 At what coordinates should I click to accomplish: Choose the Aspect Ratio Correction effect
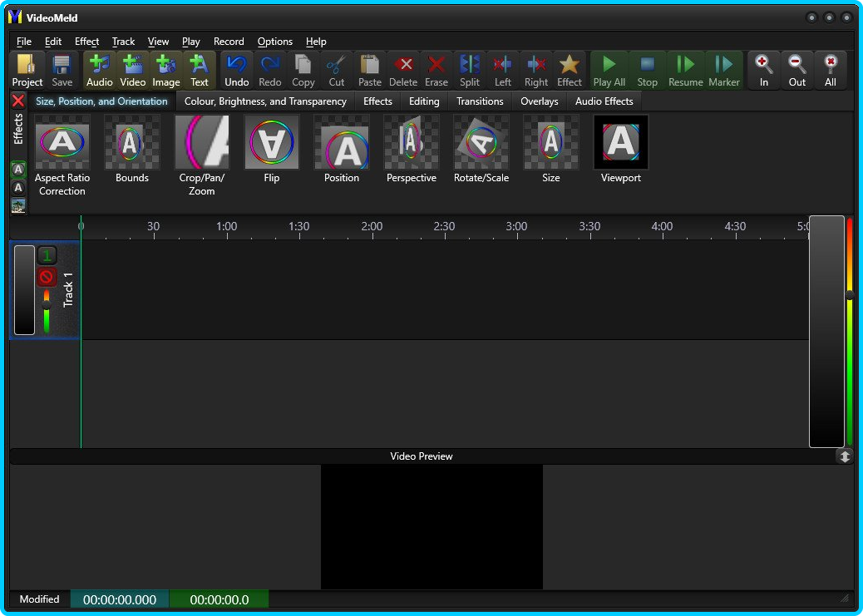[62, 156]
